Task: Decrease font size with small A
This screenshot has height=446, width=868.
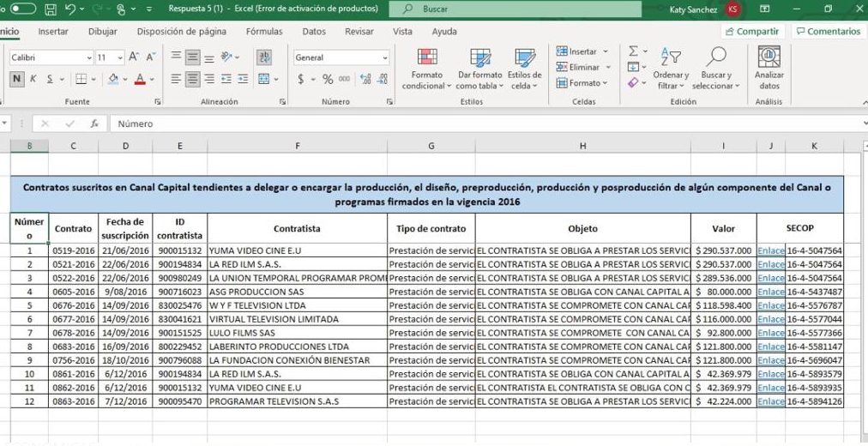Action: click(151, 57)
